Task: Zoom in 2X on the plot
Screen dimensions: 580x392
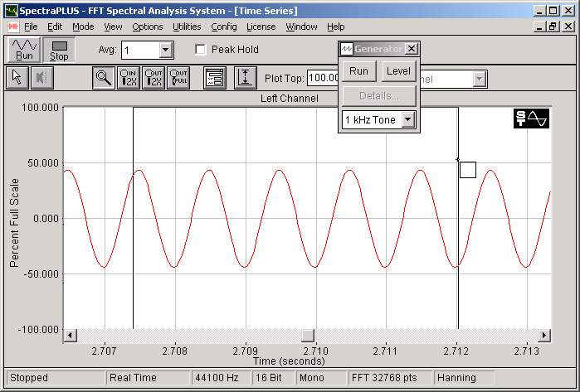Action: tap(129, 78)
